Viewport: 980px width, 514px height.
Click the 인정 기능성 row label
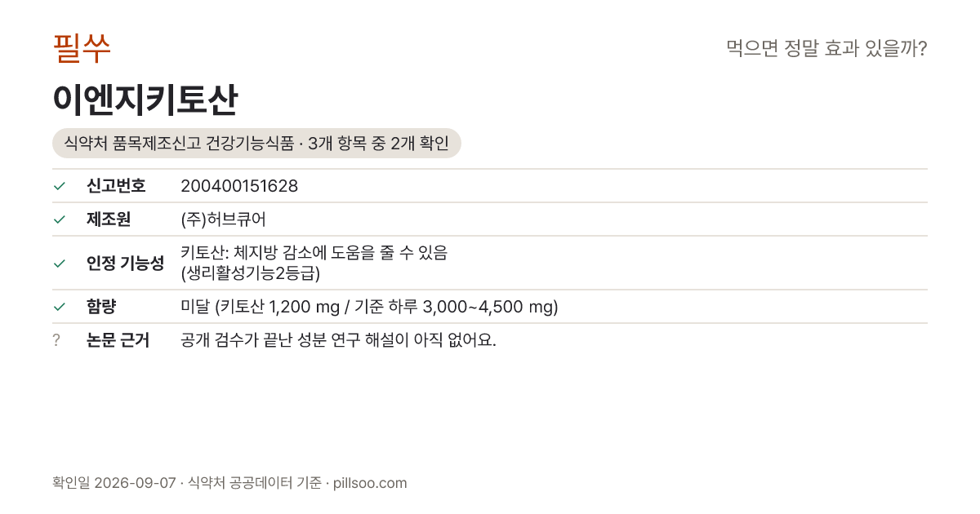click(x=125, y=263)
